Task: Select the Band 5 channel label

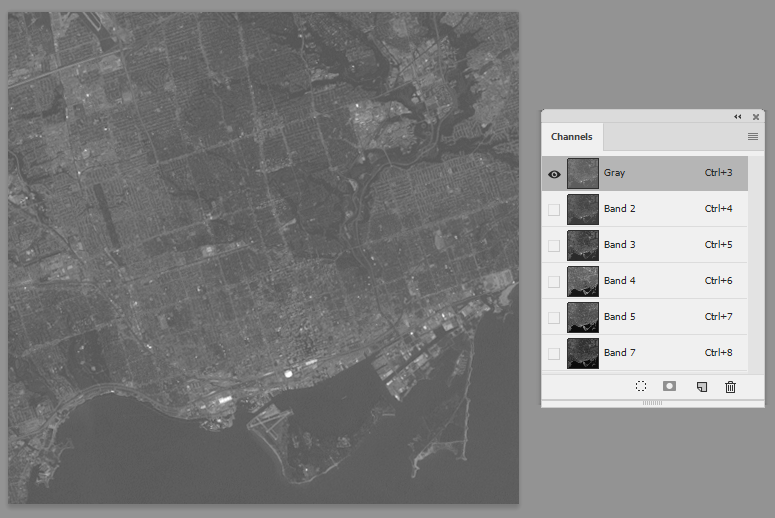Action: (619, 316)
